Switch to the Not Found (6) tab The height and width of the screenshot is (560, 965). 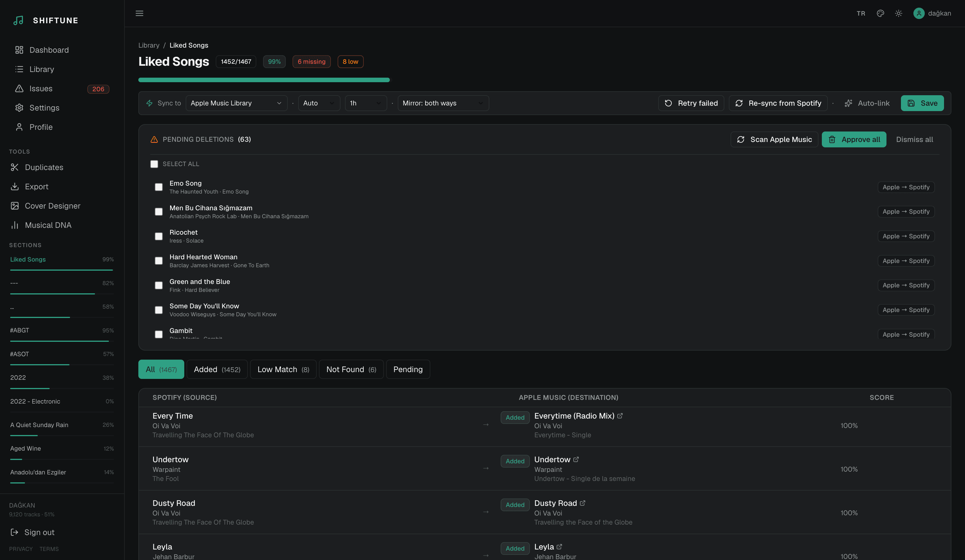point(351,369)
